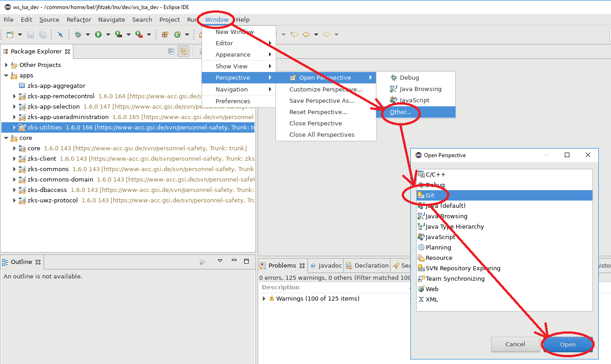Click the Back navigation arrow icon
Screen dimensions: 611x364
[x=306, y=34]
